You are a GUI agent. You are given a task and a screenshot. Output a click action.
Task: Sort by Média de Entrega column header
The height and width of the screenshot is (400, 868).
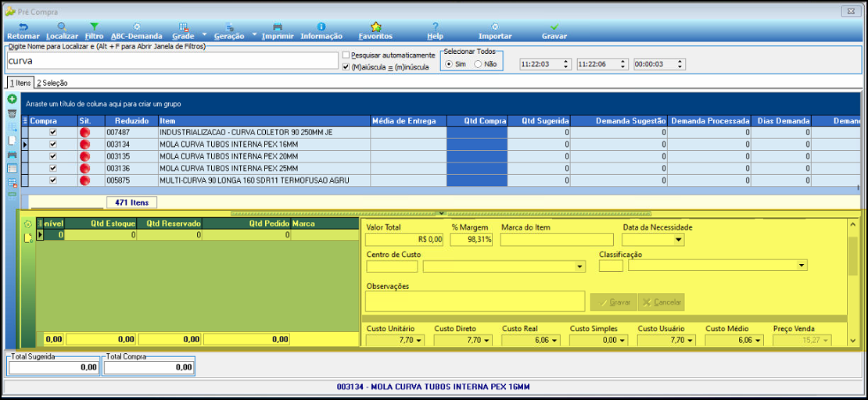click(408, 120)
